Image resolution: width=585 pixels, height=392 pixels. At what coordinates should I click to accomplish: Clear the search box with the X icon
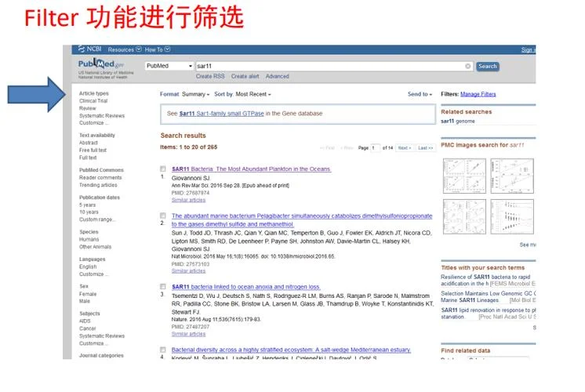[x=468, y=66]
